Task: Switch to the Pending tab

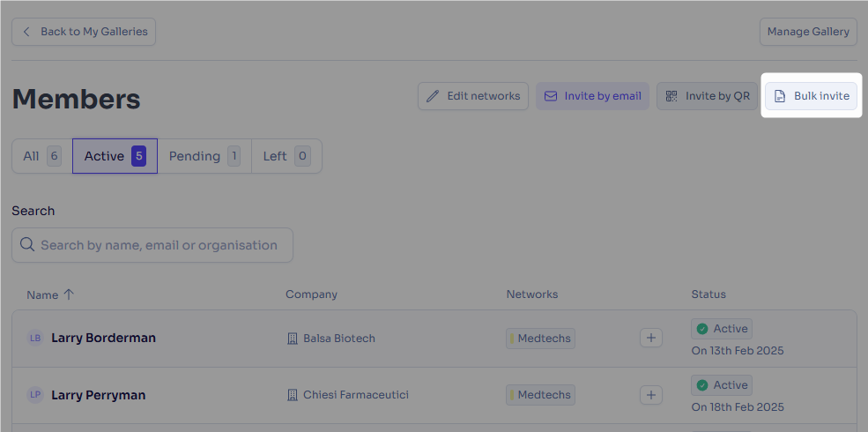Action: 204,156
